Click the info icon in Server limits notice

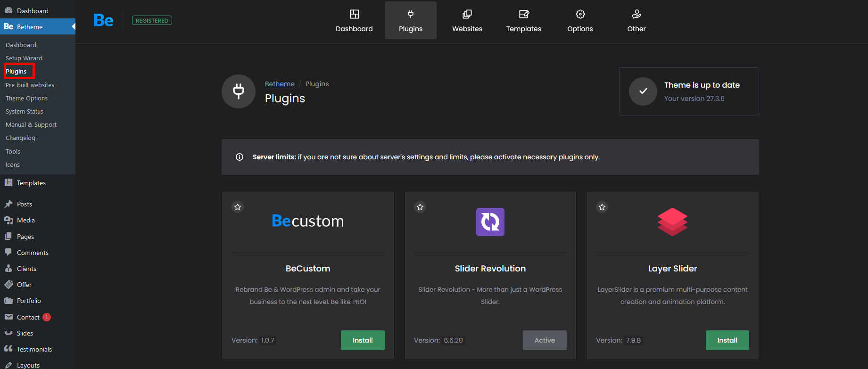click(x=240, y=157)
